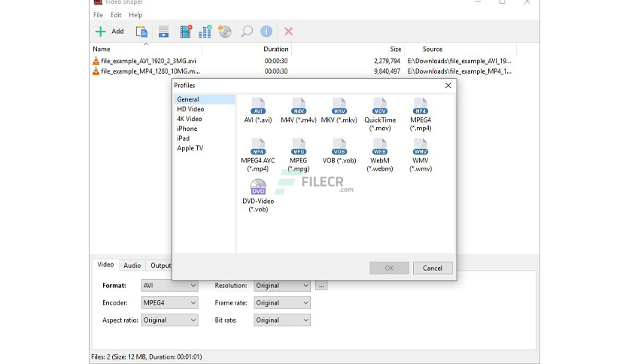Switch to the Output tab

[160, 265]
